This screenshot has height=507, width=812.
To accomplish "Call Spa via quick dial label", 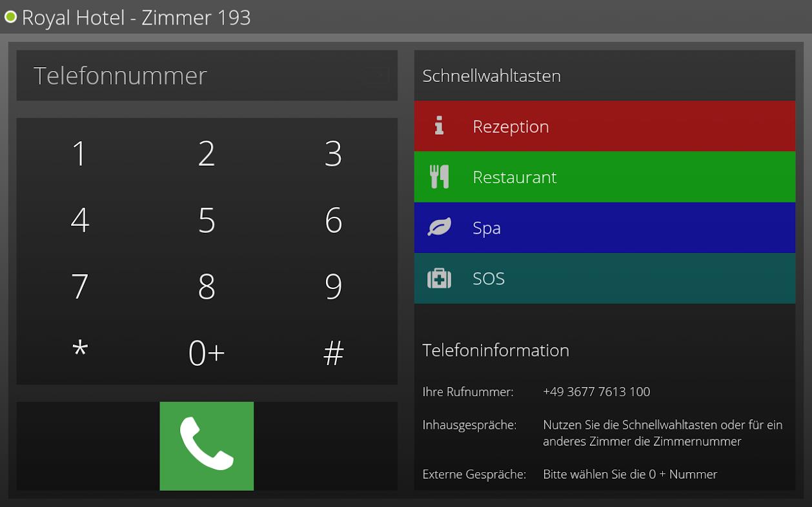I will (x=487, y=228).
